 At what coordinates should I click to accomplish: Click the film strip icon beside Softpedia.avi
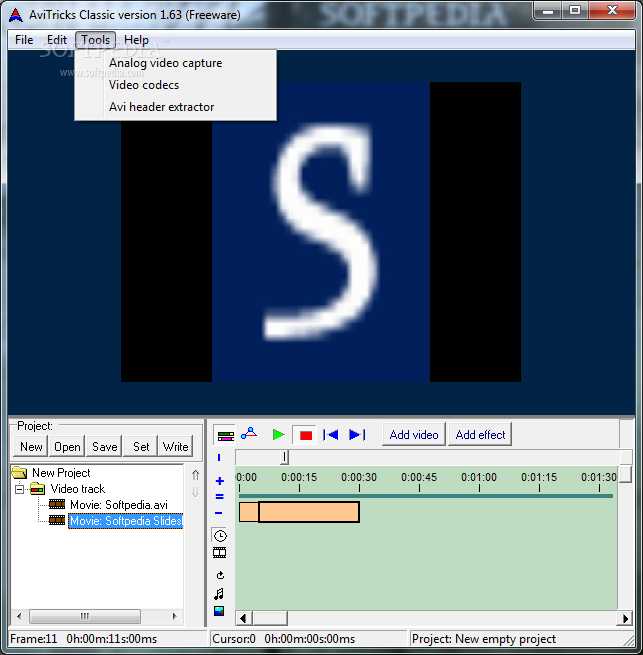coord(57,504)
